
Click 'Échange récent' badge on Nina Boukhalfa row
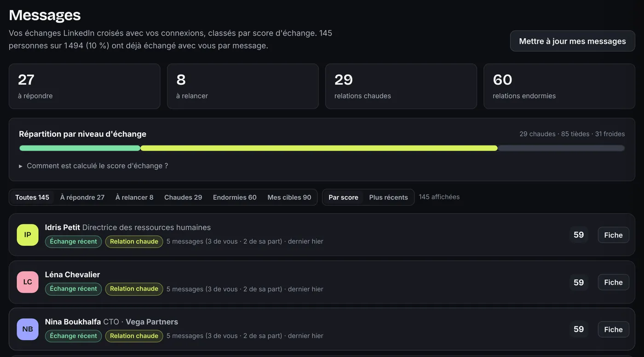coord(73,336)
